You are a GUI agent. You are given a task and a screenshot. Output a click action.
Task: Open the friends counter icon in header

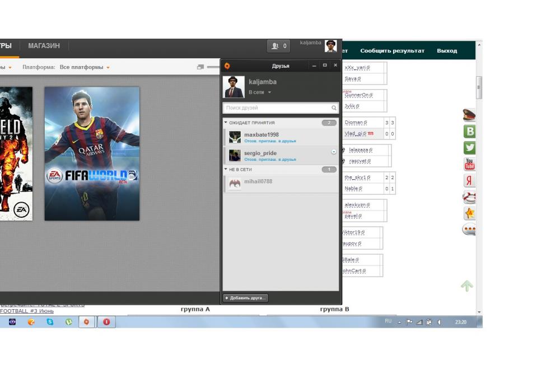[x=278, y=46]
